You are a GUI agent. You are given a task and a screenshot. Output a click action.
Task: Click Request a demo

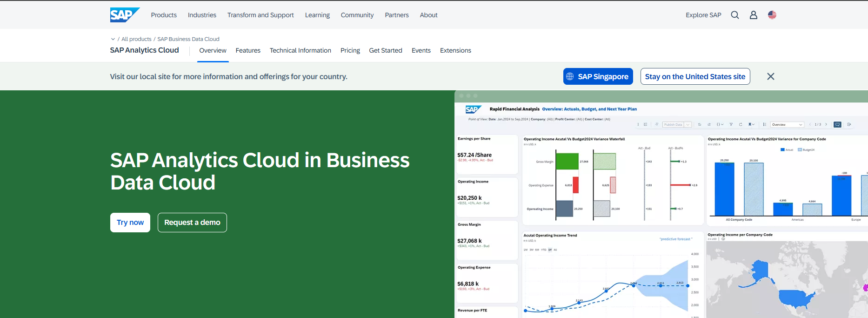click(x=192, y=223)
